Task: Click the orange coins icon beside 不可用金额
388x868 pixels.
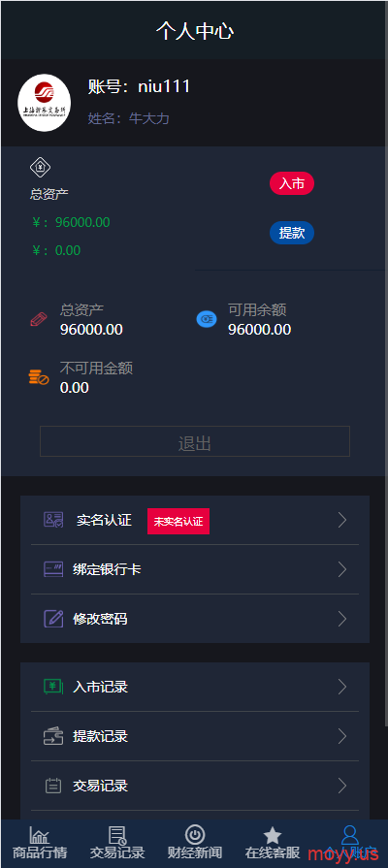Action: tap(39, 377)
